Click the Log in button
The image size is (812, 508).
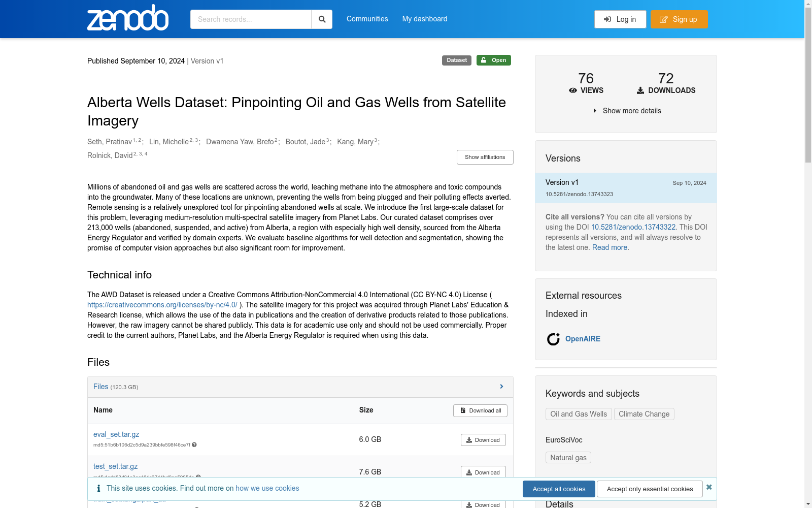click(620, 19)
